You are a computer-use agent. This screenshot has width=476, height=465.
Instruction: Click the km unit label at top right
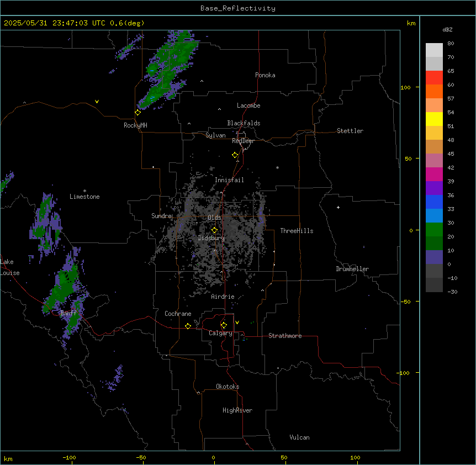click(411, 23)
